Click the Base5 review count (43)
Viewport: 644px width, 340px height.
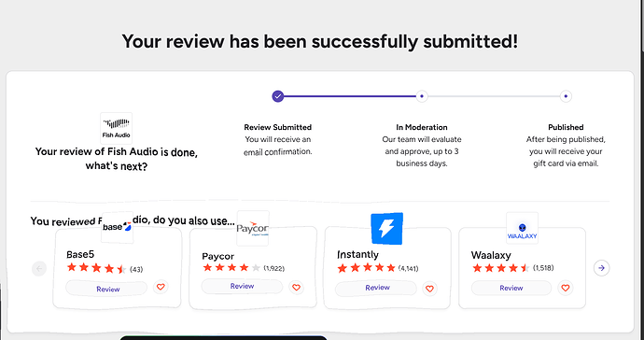(136, 270)
